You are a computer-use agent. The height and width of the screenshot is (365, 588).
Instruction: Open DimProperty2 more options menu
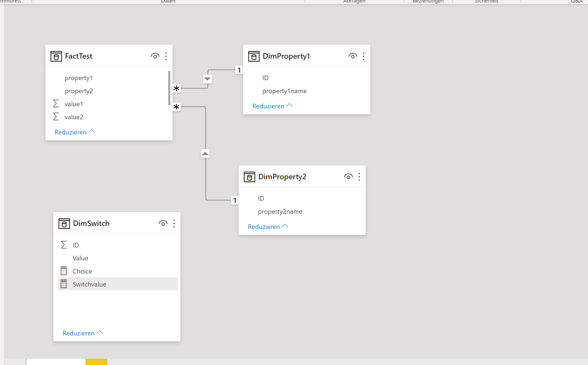pyautogui.click(x=359, y=177)
